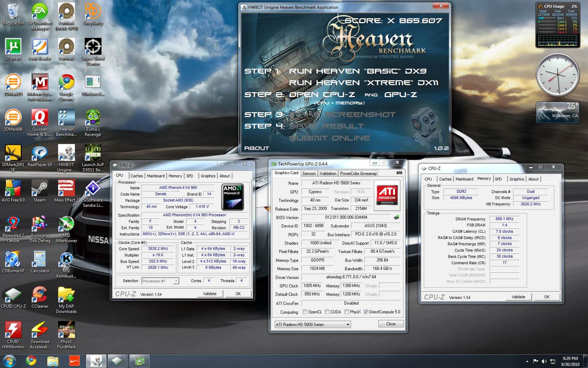Image resolution: width=588 pixels, height=368 pixels.
Task: Open Windows Start button
Action: coord(10,361)
